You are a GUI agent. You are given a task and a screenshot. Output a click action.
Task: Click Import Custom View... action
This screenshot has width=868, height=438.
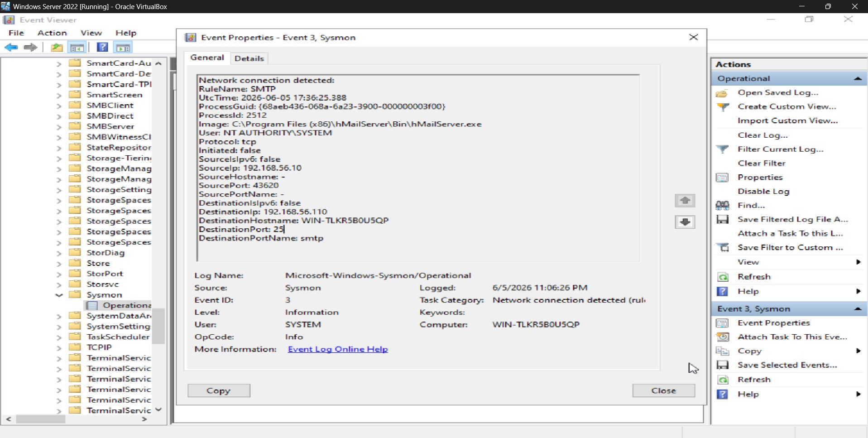(787, 121)
